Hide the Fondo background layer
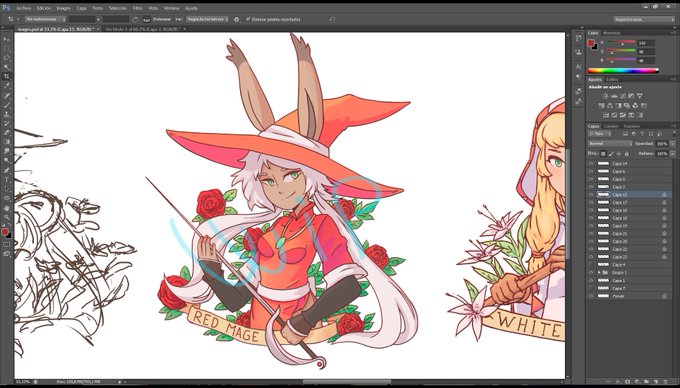680x388 pixels. (591, 296)
